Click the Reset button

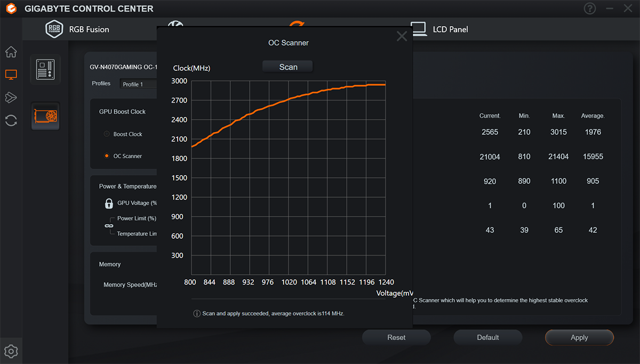tap(396, 337)
